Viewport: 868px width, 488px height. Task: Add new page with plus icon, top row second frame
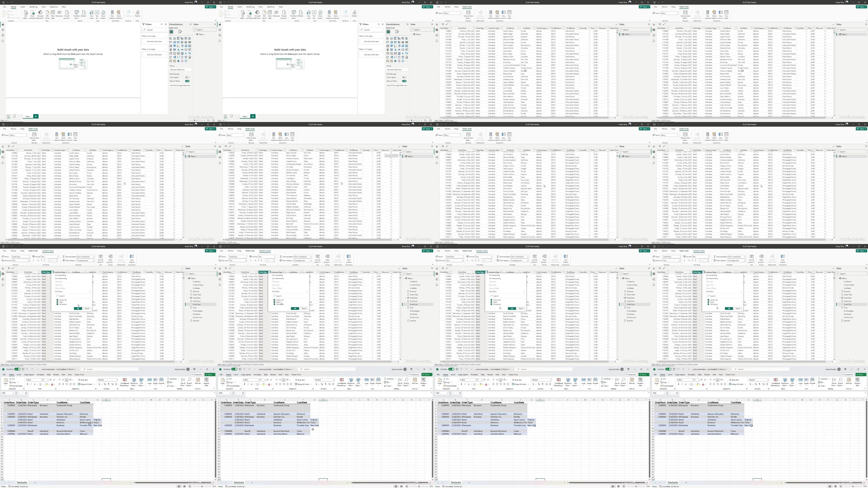point(253,116)
